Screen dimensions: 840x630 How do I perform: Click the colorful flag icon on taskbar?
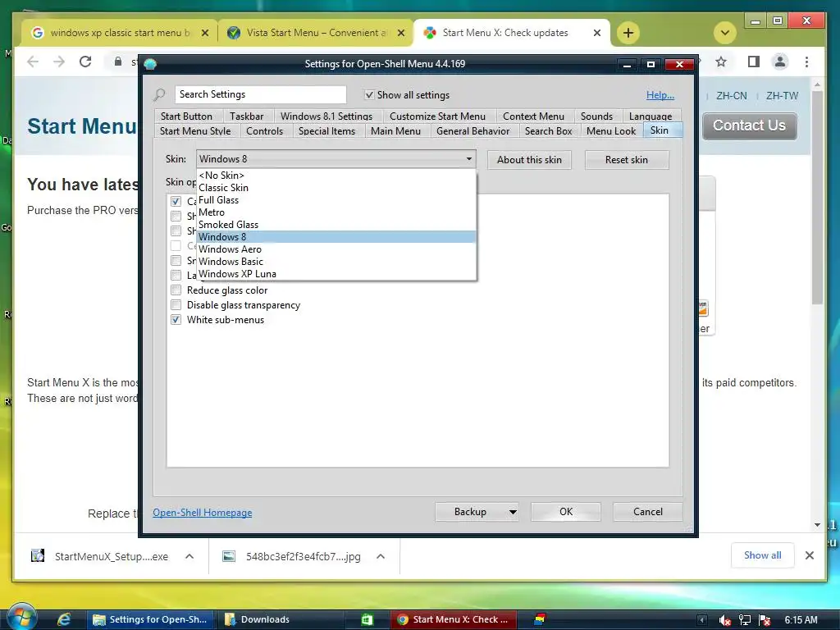tap(540, 619)
